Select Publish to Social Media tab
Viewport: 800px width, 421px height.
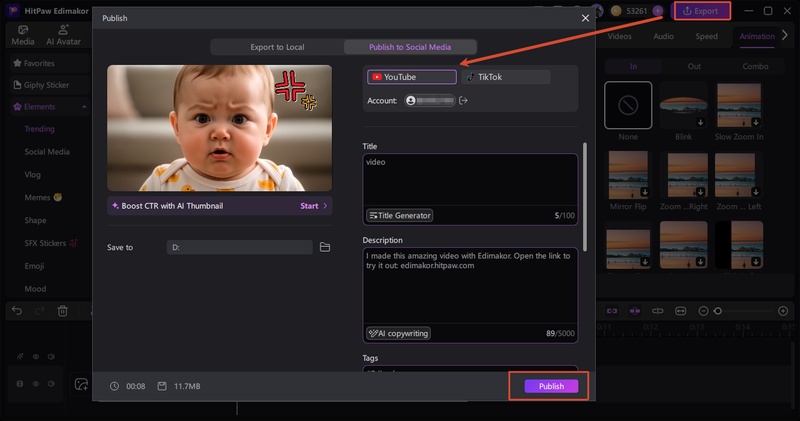point(410,47)
